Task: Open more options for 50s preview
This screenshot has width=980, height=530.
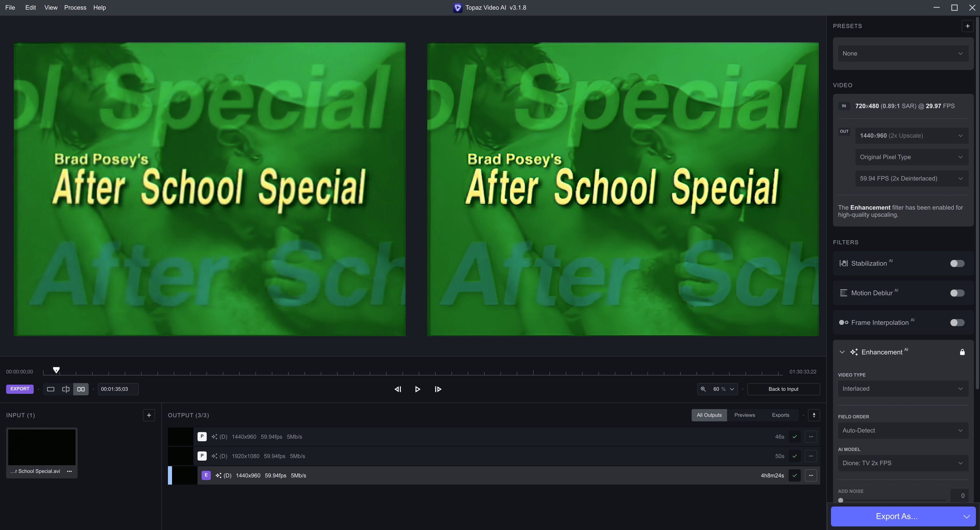Action: [811, 456]
